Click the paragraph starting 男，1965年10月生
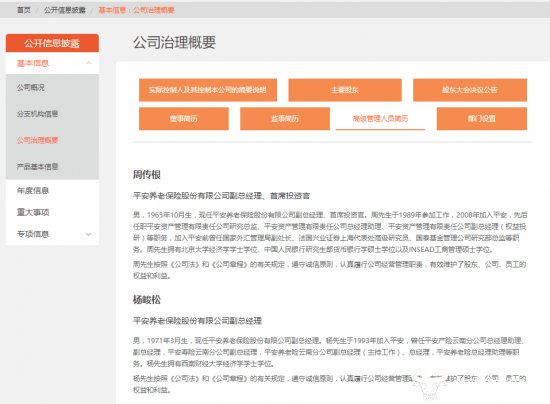This screenshot has height=404, width=550. [330, 232]
